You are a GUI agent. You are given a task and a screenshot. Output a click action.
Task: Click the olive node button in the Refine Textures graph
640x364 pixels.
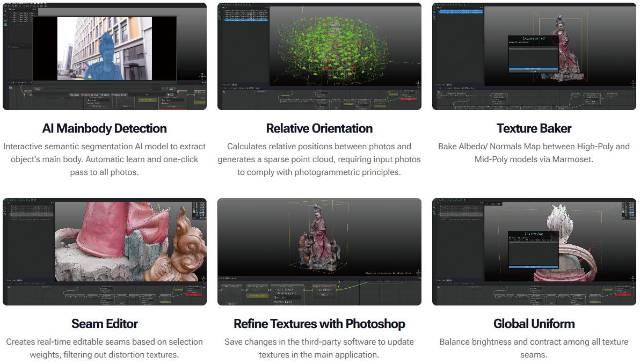pos(258,295)
